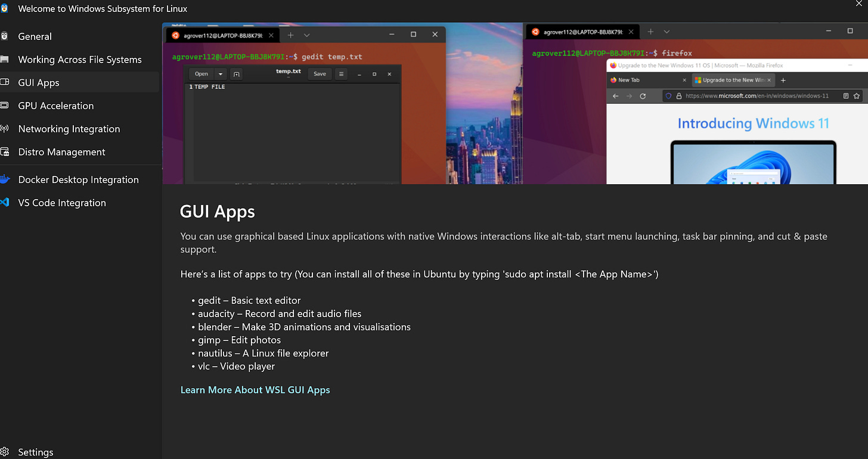Select GUI Apps in the sidebar
The width and height of the screenshot is (868, 459).
(x=80, y=83)
